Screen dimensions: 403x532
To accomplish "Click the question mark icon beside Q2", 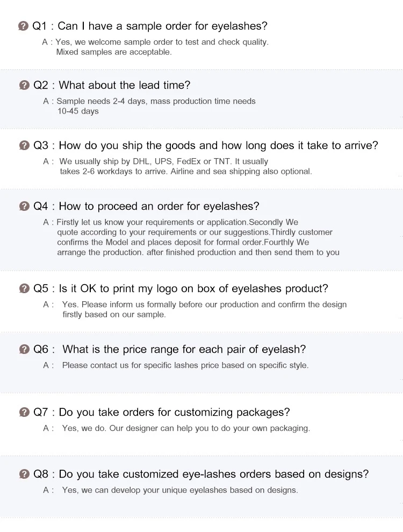I will pyautogui.click(x=24, y=85).
